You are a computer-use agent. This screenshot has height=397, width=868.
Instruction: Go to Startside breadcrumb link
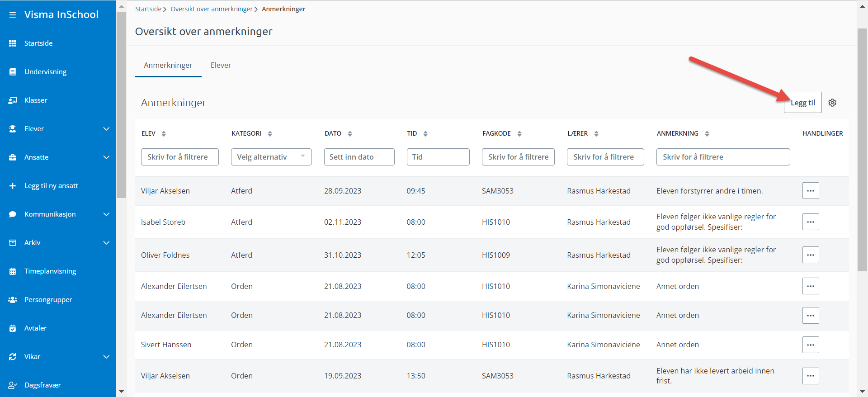(x=148, y=9)
